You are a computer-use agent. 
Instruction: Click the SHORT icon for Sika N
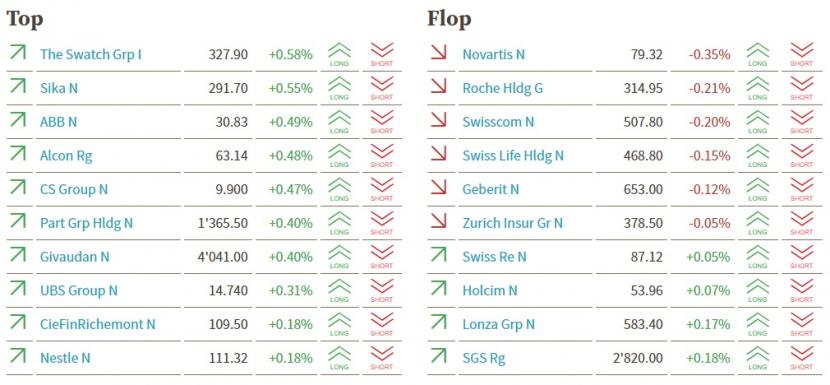click(x=382, y=88)
